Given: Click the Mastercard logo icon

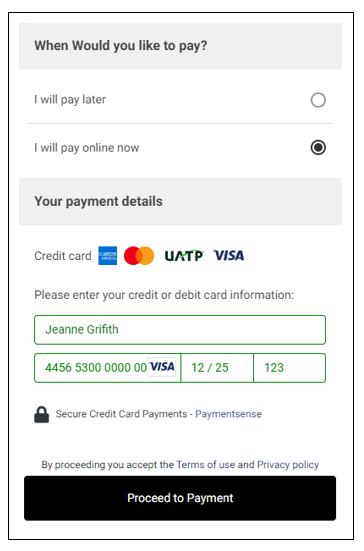Looking at the screenshot, I should [x=139, y=255].
